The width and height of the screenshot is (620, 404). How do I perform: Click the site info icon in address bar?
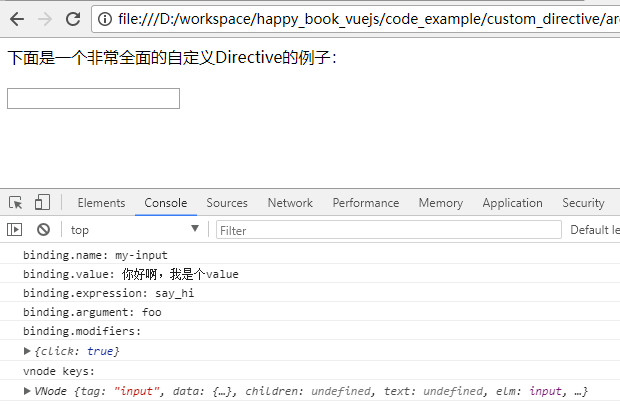tap(105, 19)
